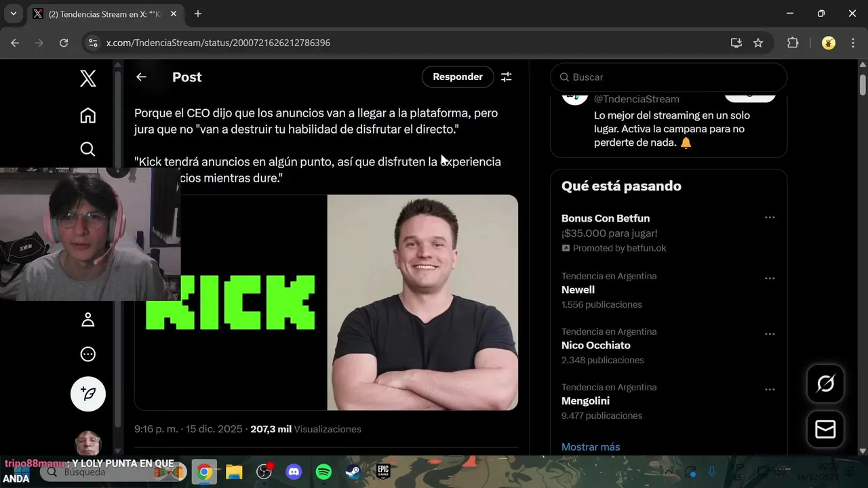Open Discord from the taskbar
868x488 pixels.
pos(294,472)
